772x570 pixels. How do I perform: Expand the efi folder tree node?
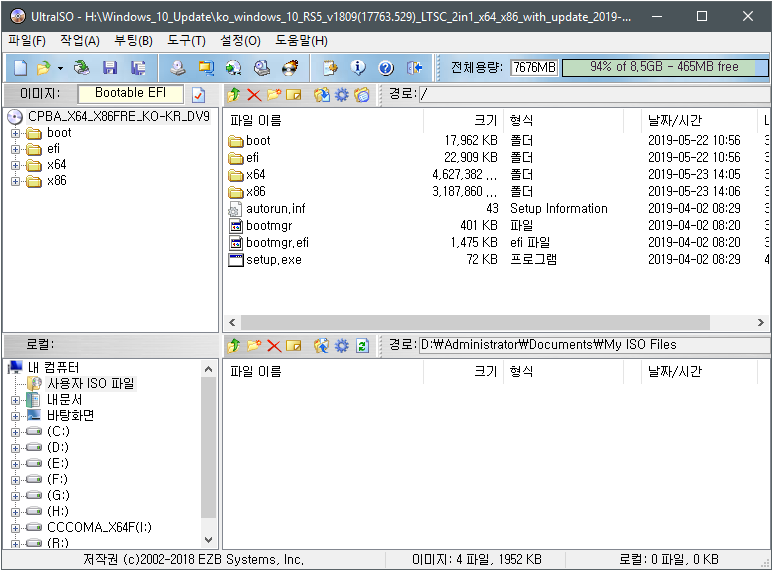point(15,149)
